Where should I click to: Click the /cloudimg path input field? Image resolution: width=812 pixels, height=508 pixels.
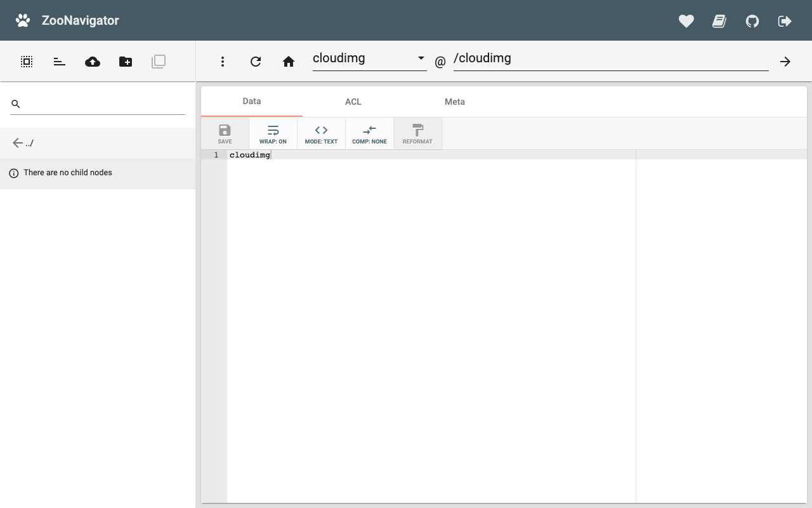[x=610, y=58]
